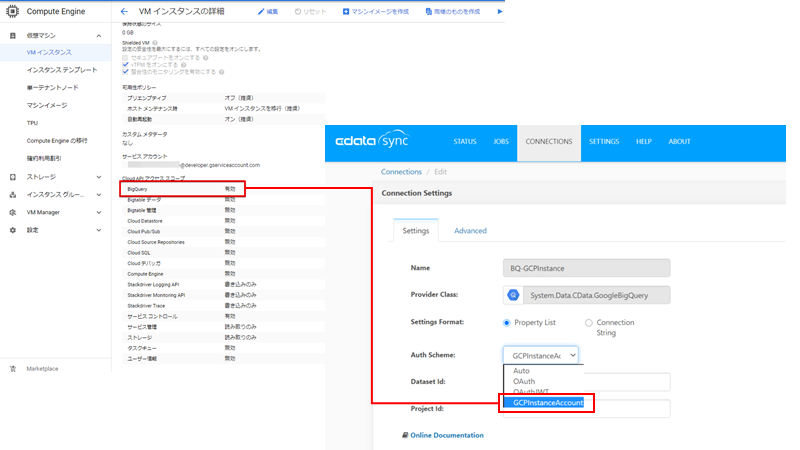Viewport: 800px width, 450px height.
Task: Expand the ストレージ sidebar section
Action: pos(98,177)
